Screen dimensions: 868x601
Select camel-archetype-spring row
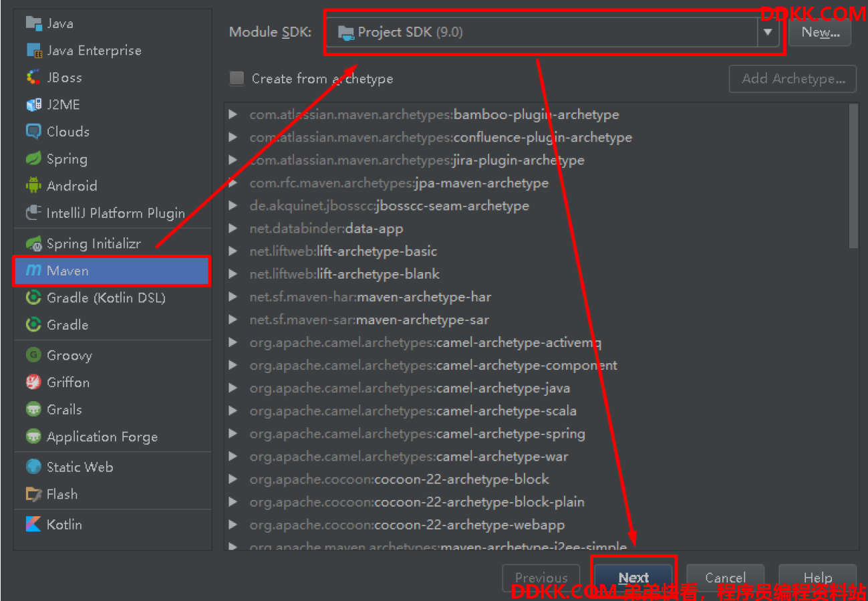point(537,433)
